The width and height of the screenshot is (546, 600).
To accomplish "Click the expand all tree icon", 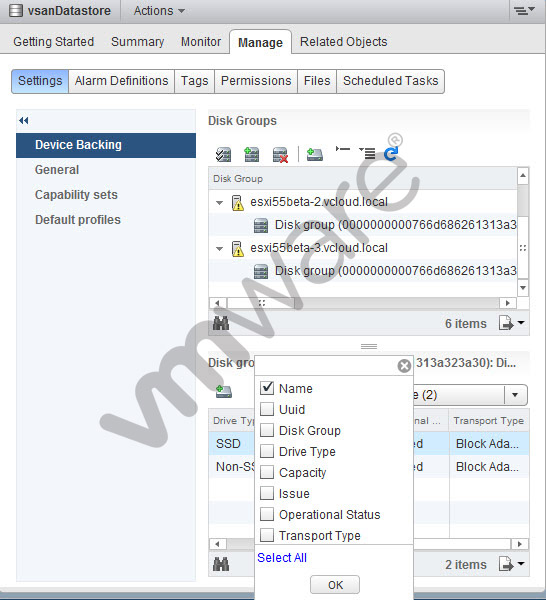I will point(367,153).
